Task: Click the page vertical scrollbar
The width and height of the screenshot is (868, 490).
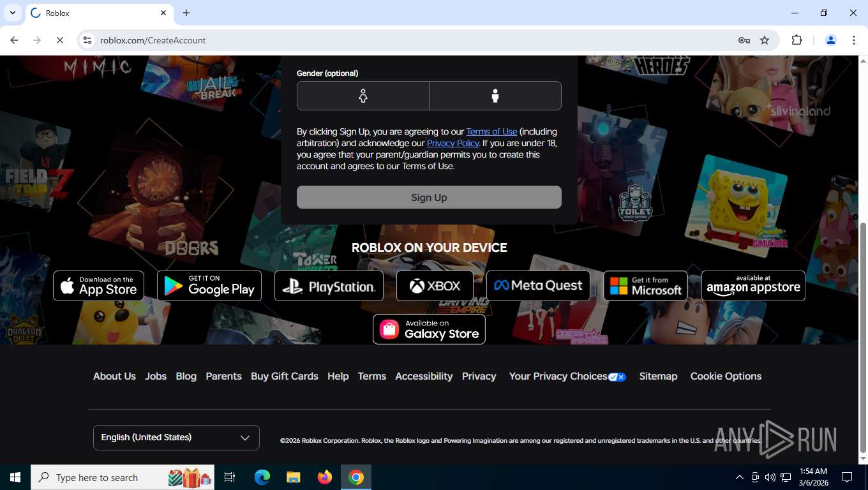Action: point(863,337)
